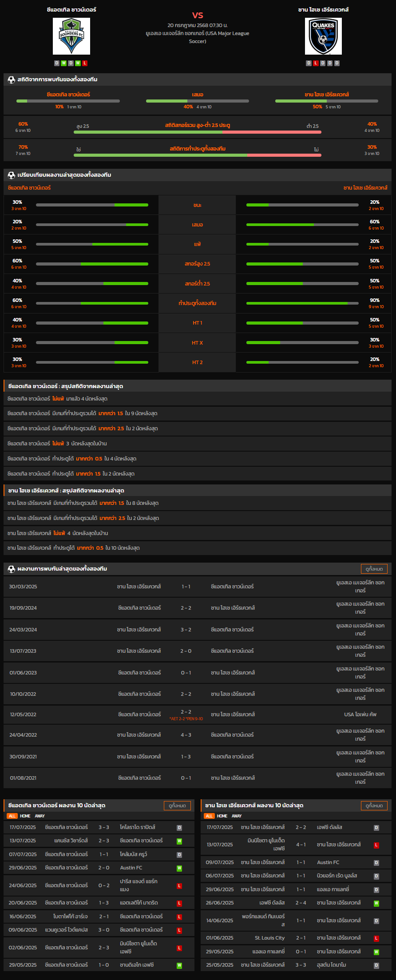The height and width of the screenshot is (980, 396).
Task: Click the L badge on Sounders 02/06/2025 row
Action: (179, 948)
